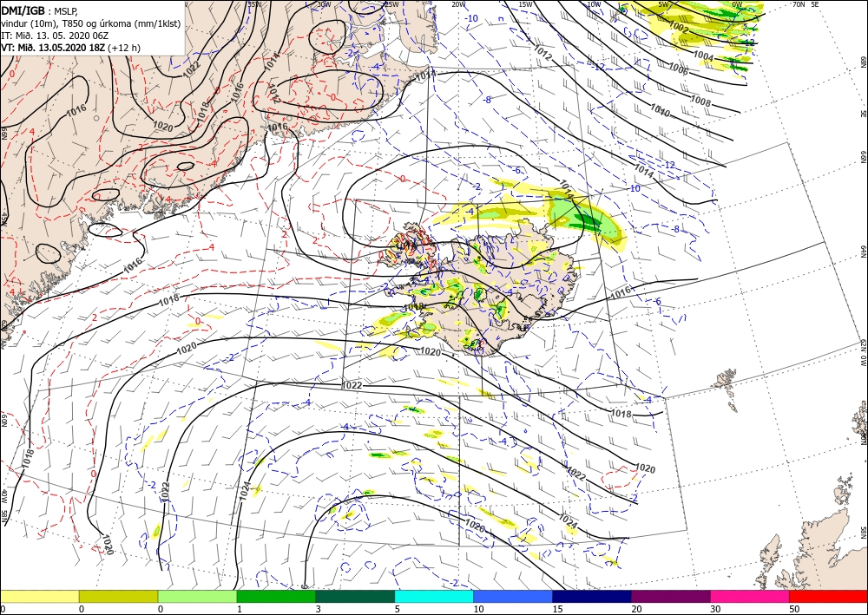
Task: Choose the navy 15–20 mm legend segment
Action: click(x=592, y=596)
